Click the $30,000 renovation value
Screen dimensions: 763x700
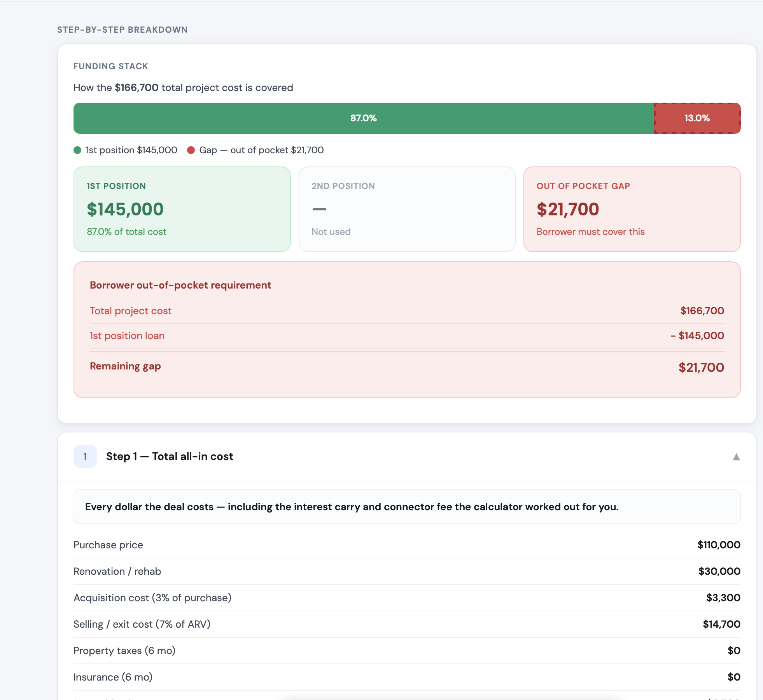(719, 571)
